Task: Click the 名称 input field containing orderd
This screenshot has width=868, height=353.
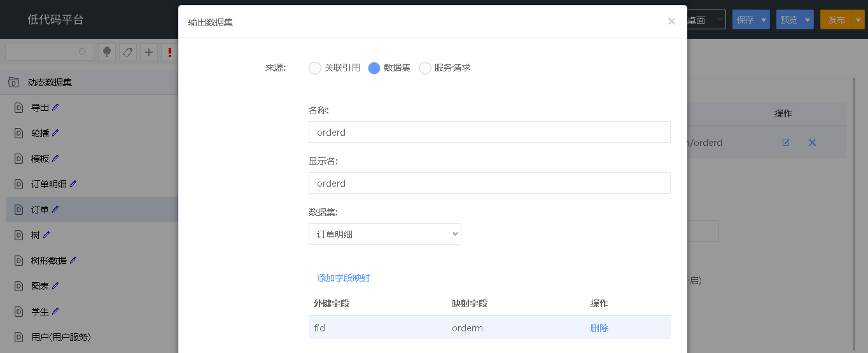Action: pyautogui.click(x=489, y=132)
